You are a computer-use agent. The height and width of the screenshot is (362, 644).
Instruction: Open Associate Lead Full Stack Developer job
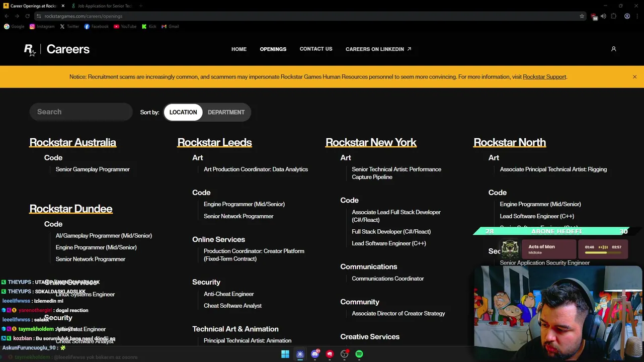click(396, 216)
